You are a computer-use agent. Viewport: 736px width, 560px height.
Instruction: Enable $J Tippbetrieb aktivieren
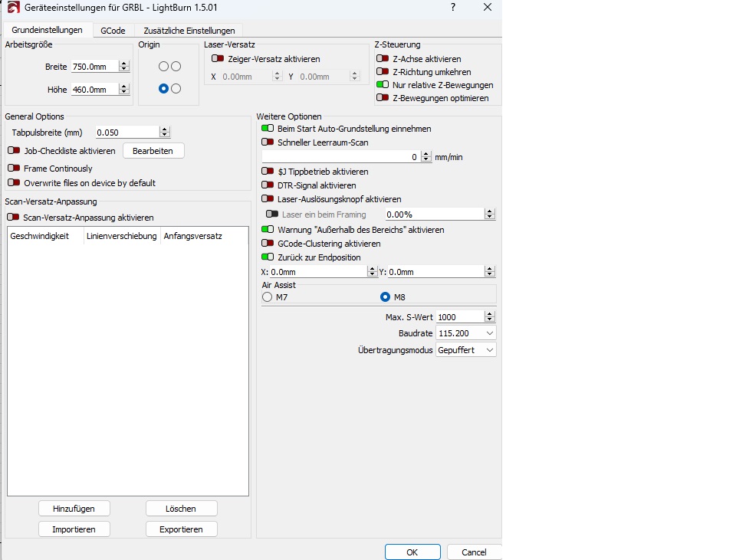click(268, 171)
